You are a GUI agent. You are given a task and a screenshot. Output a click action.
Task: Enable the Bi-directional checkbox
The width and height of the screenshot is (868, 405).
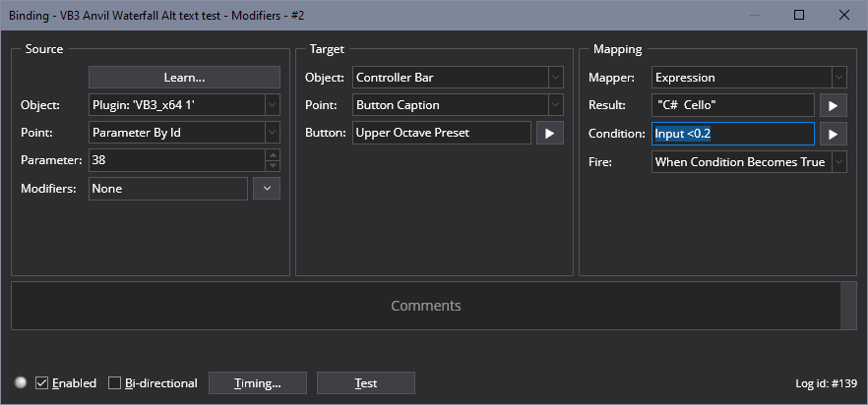pyautogui.click(x=114, y=382)
